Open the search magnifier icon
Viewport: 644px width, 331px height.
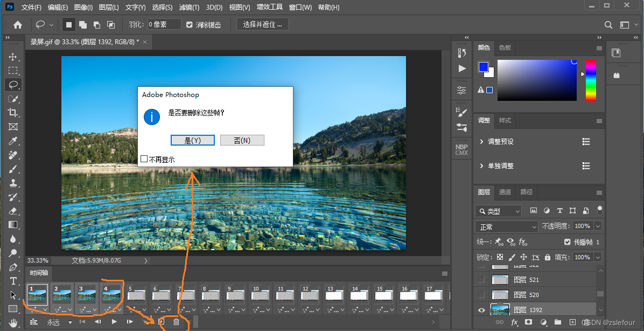608,25
